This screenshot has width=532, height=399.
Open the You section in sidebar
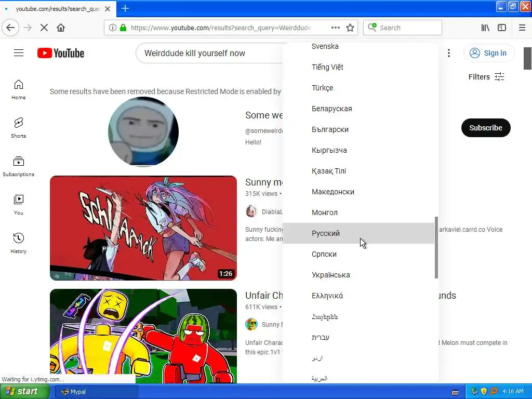[19, 205]
